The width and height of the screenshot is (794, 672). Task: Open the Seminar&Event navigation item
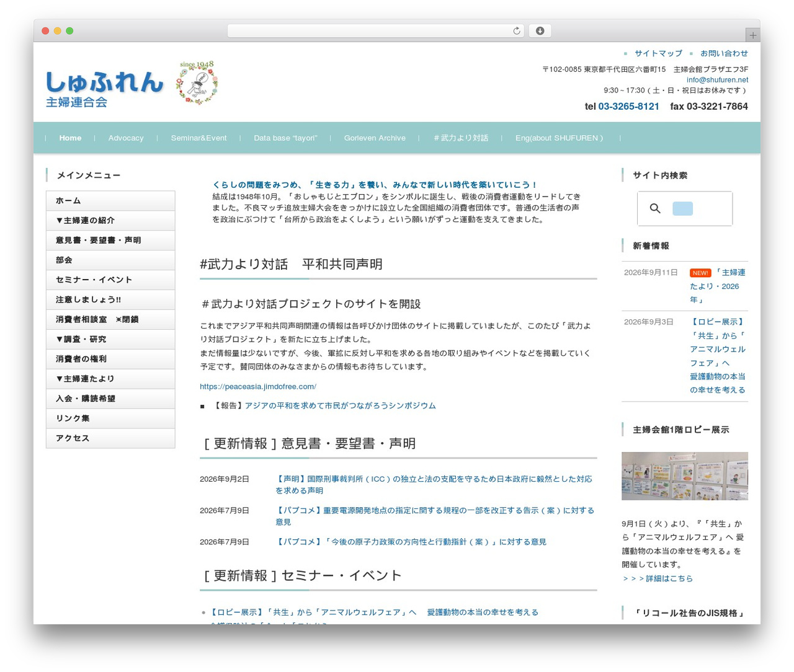click(x=198, y=138)
